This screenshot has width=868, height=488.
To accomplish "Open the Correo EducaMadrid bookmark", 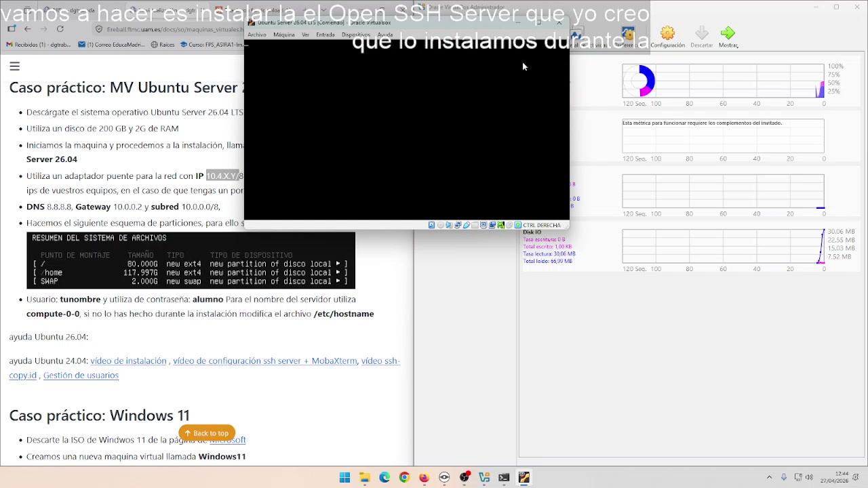I will [x=111, y=45].
